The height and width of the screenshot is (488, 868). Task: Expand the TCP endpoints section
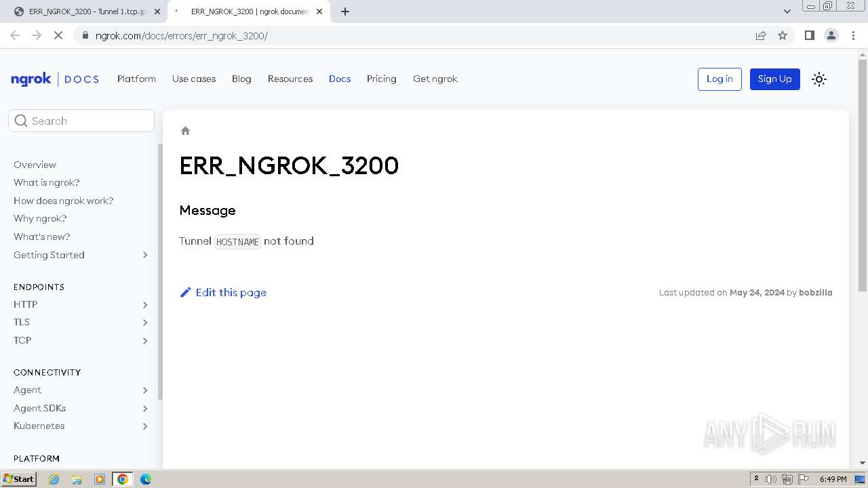145,340
